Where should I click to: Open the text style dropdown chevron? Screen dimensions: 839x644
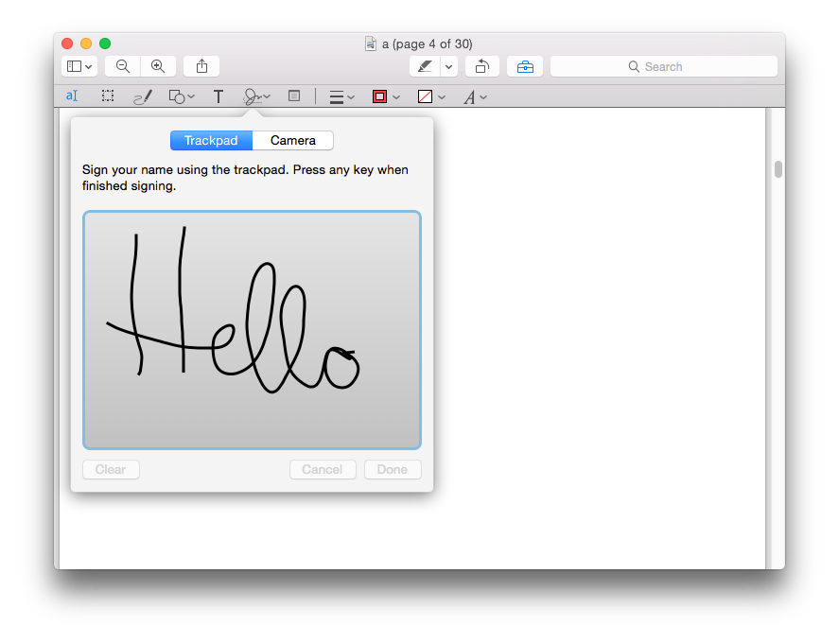pyautogui.click(x=483, y=97)
